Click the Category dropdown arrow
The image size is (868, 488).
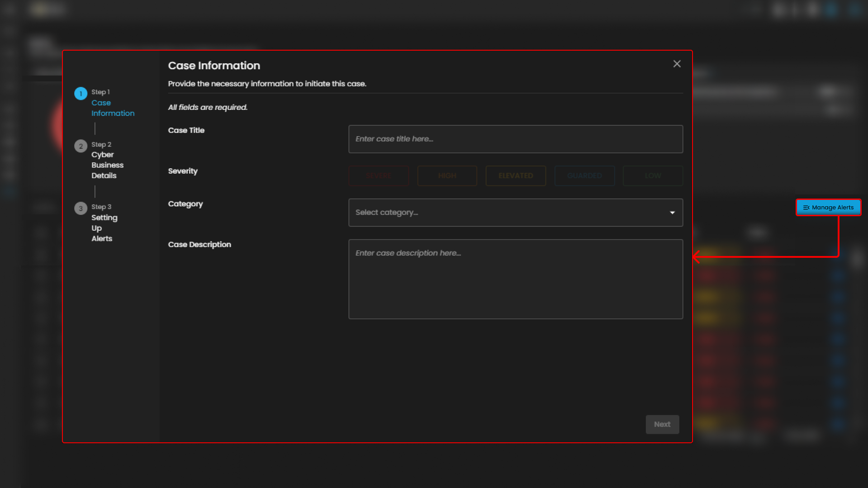(x=672, y=213)
